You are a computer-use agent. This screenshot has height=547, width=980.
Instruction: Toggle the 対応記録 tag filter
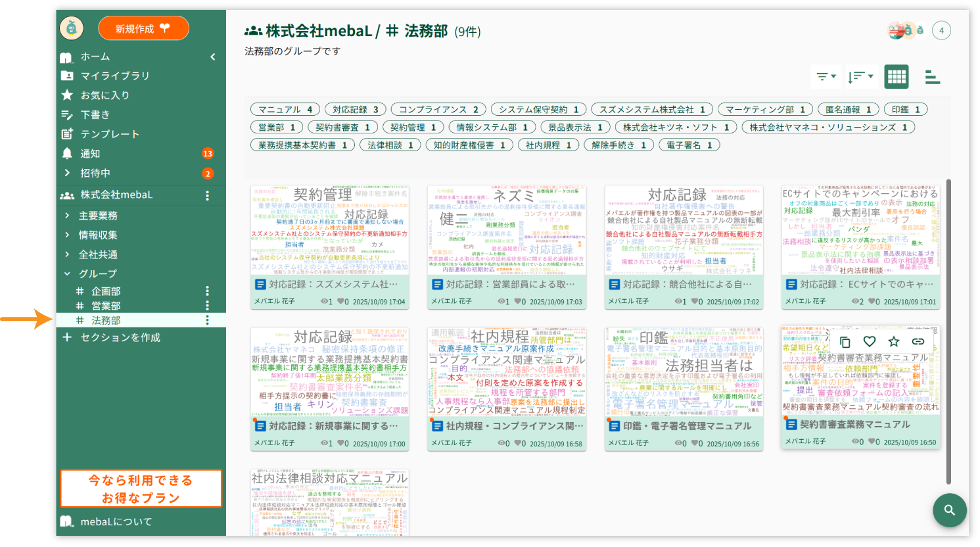click(355, 110)
